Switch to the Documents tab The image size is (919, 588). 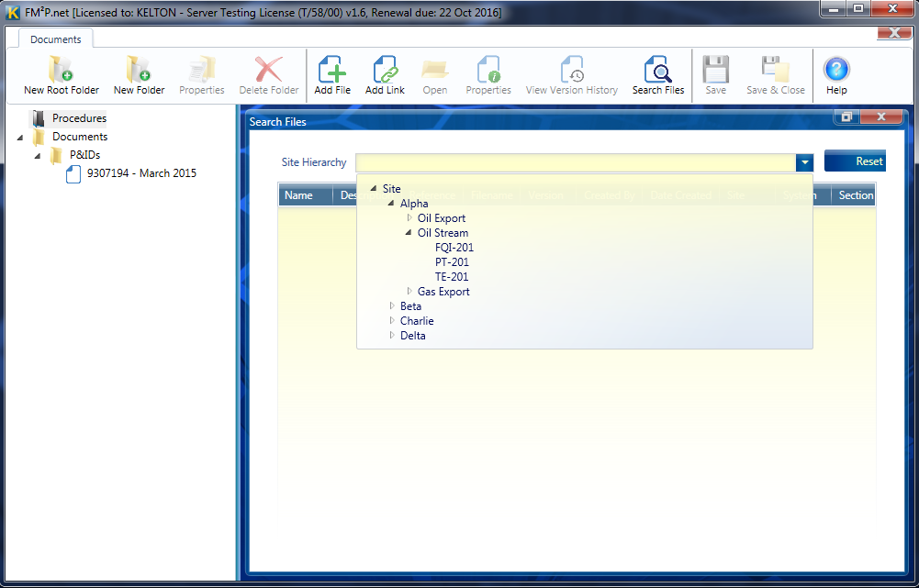[56, 39]
